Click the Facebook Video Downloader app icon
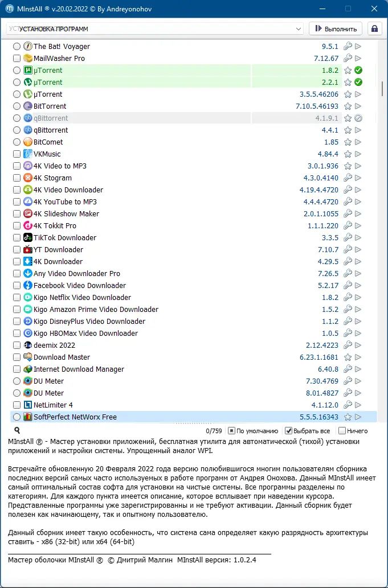Viewport: 388px width, 588px height. click(x=28, y=285)
